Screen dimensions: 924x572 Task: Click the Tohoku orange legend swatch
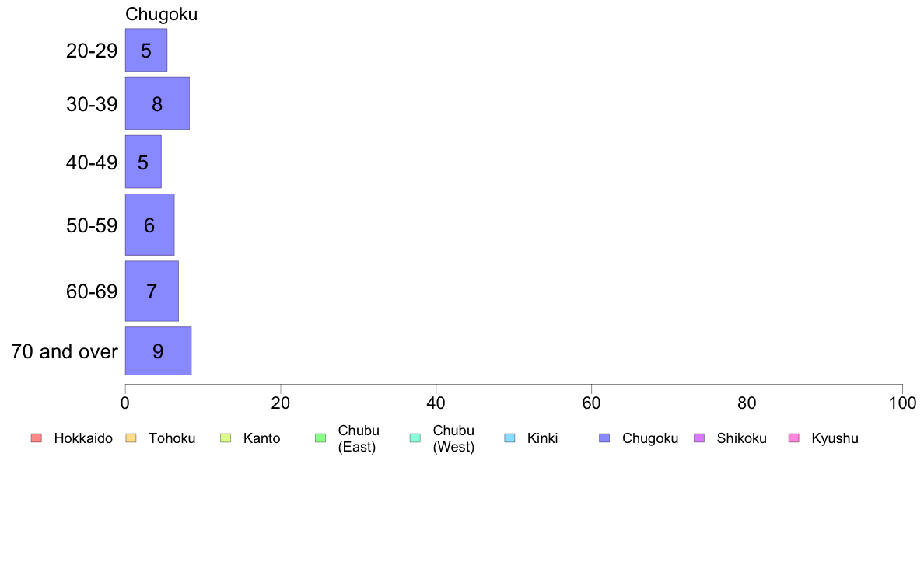tap(131, 438)
